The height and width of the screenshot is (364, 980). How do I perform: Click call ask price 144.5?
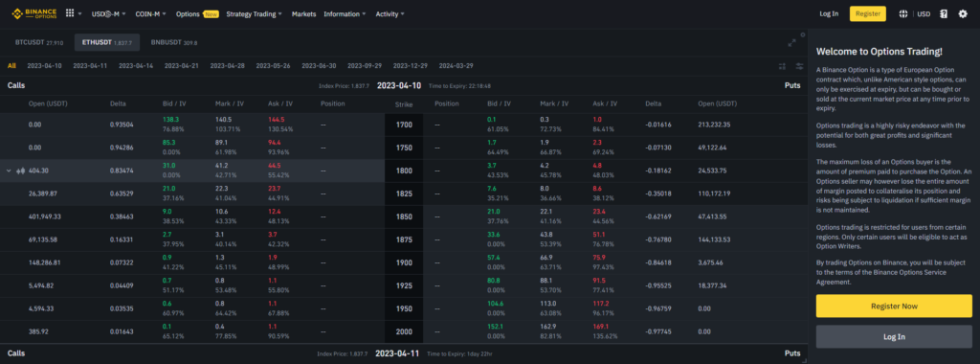point(277,119)
